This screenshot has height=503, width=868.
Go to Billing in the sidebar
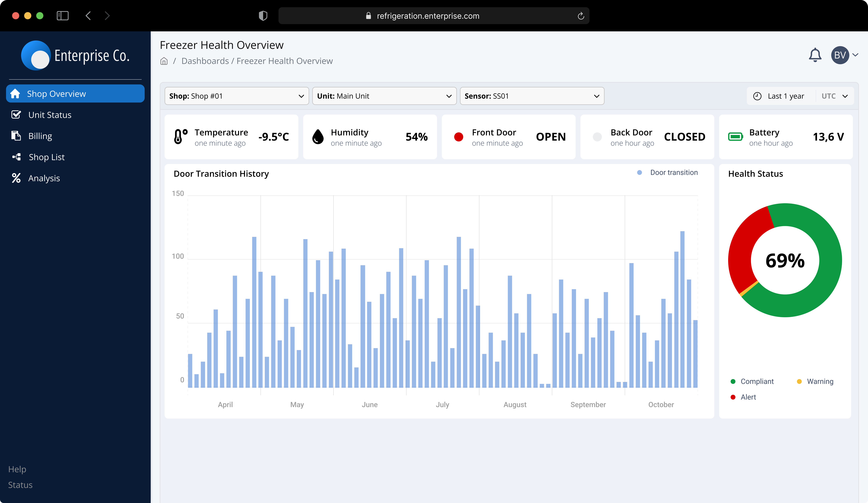click(40, 136)
